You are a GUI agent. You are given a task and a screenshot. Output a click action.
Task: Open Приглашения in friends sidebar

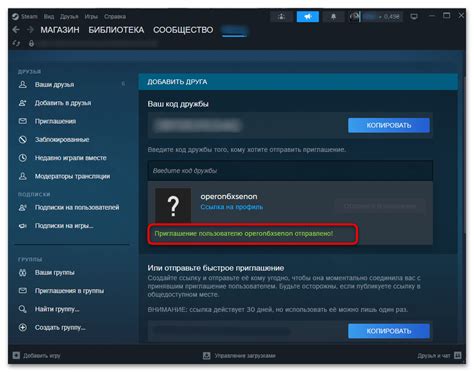tap(55, 121)
